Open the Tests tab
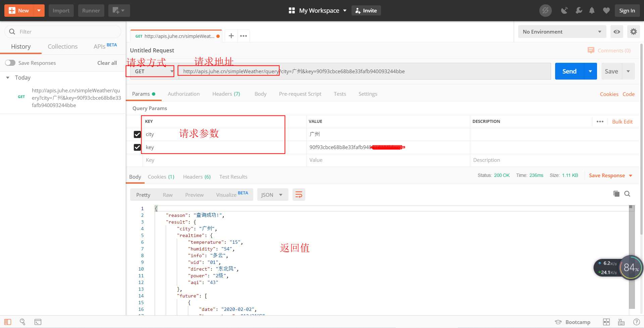This screenshot has width=644, height=328. [340, 94]
